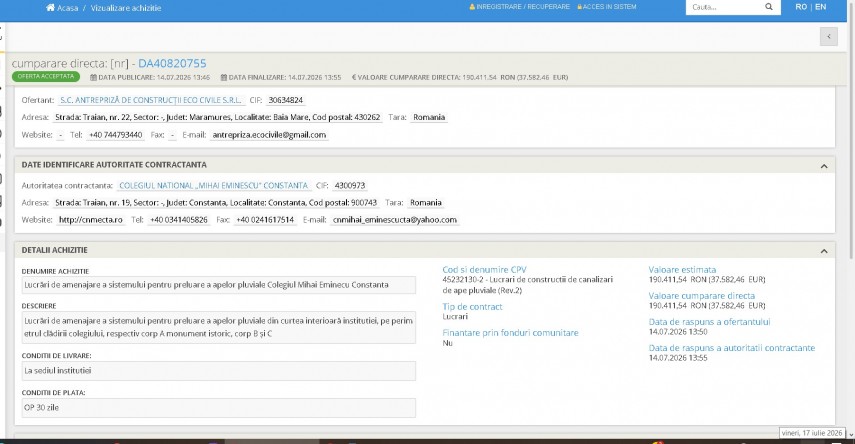Click the offerer address Strada Traian nr. 22

point(218,117)
